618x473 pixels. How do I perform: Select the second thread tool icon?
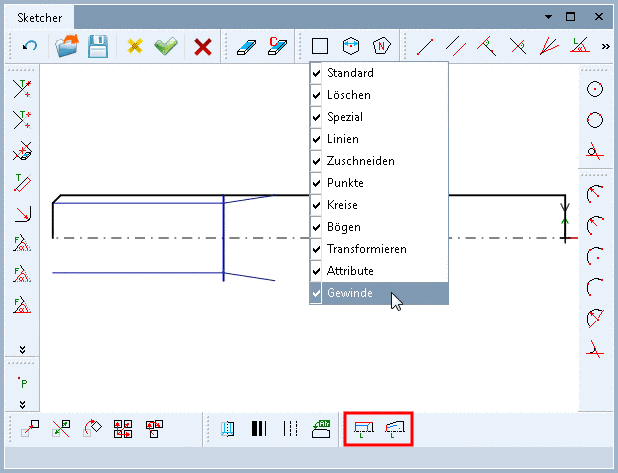(x=395, y=429)
